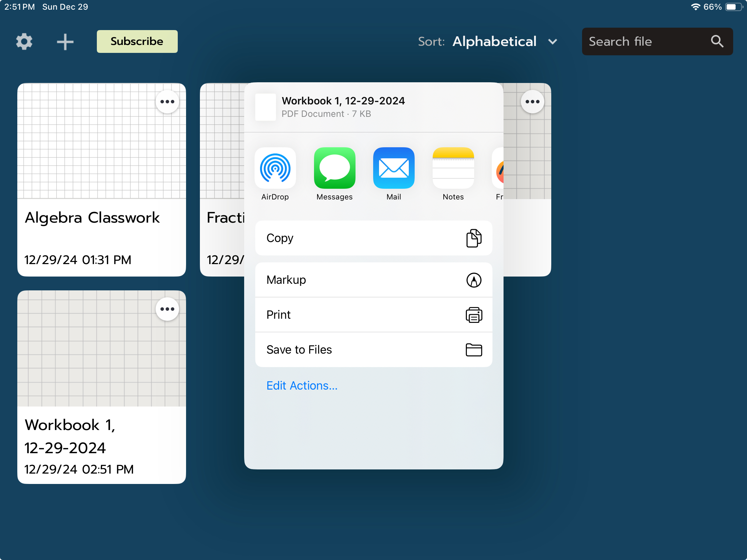Select Copy in the share sheet

(373, 238)
